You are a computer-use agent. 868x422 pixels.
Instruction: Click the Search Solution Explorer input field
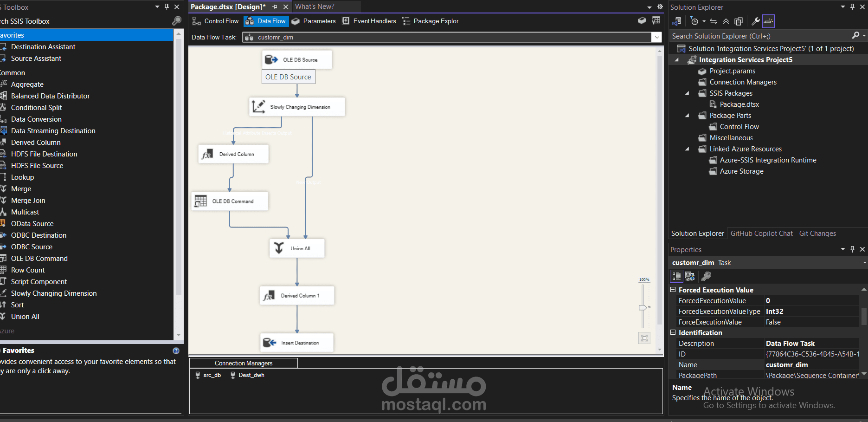point(761,36)
